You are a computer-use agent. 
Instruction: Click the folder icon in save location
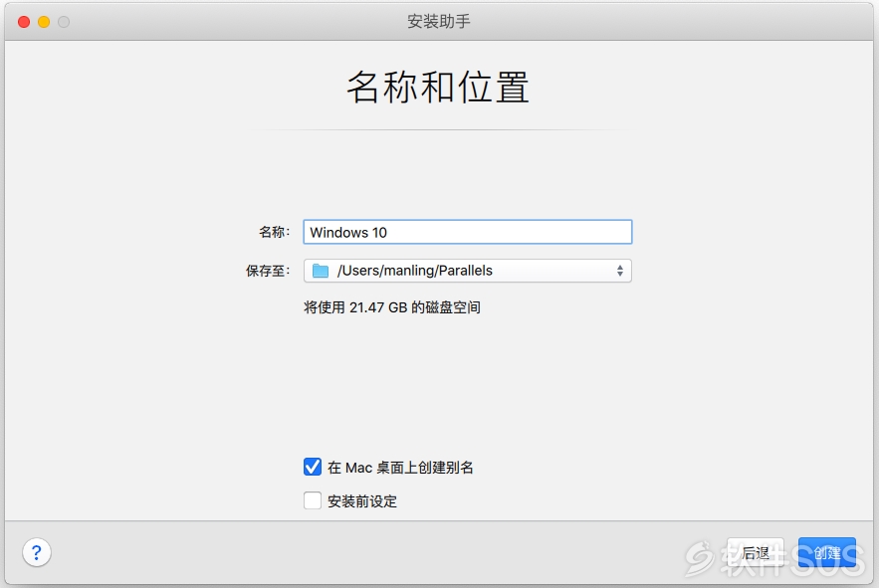click(321, 271)
